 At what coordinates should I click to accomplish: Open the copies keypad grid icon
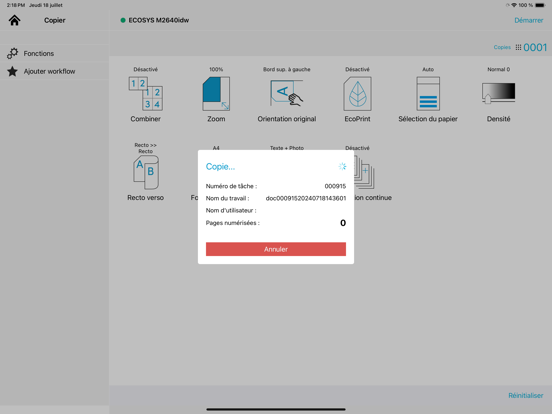point(518,47)
